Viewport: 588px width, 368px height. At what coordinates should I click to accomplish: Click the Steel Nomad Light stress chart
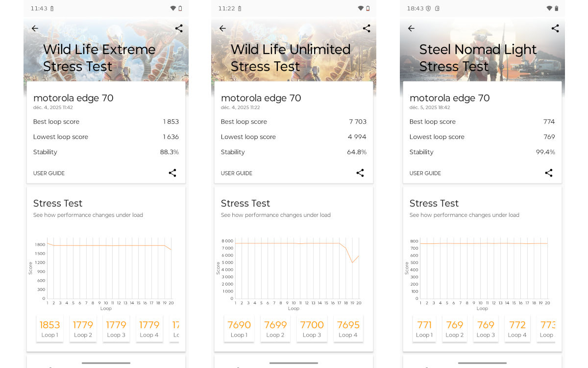tap(483, 270)
